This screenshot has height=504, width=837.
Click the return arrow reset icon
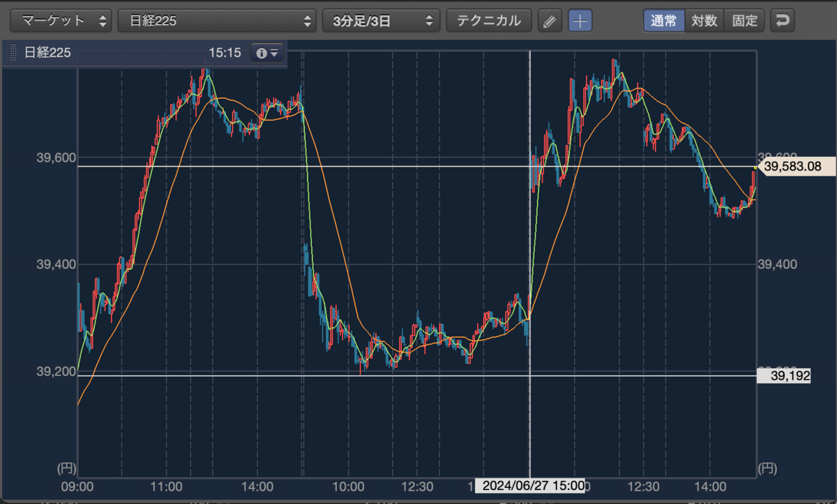coord(783,21)
